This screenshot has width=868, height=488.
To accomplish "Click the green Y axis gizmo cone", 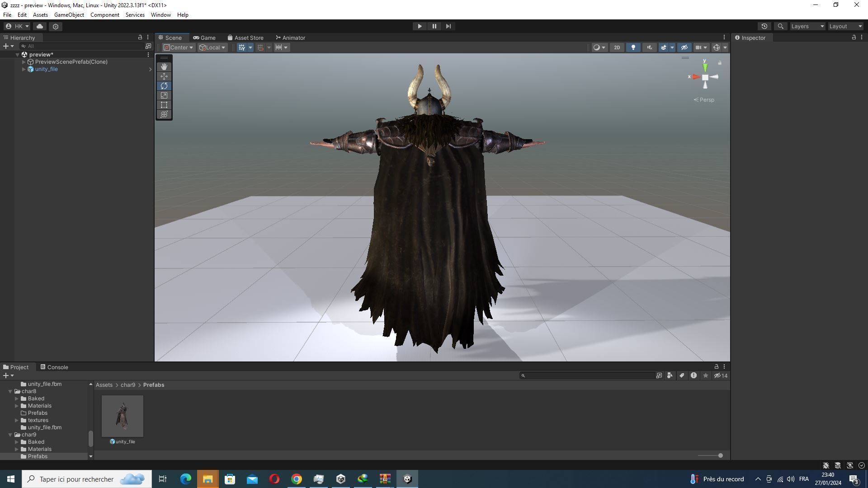I will 705,68.
